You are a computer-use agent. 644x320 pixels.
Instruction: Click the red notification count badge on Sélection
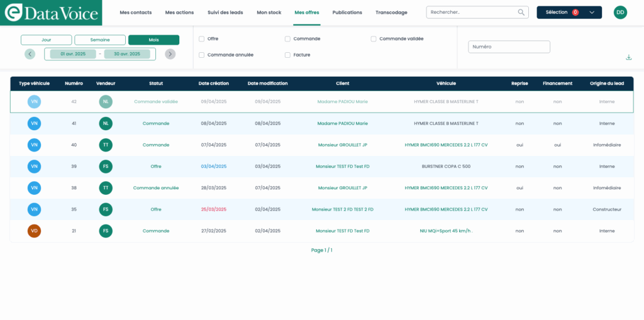pos(575,13)
